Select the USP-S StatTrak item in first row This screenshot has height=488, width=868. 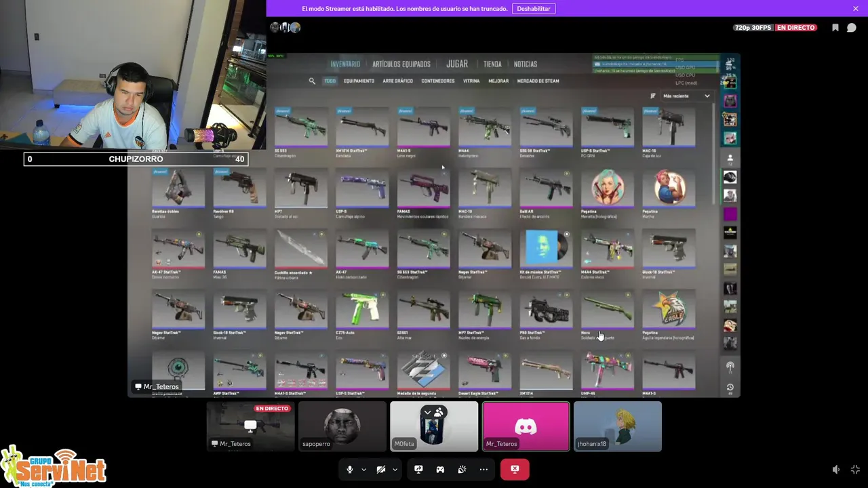coord(607,131)
